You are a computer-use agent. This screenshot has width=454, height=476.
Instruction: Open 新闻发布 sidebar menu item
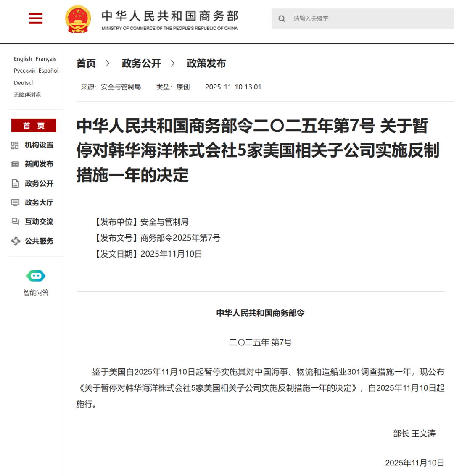point(39,164)
